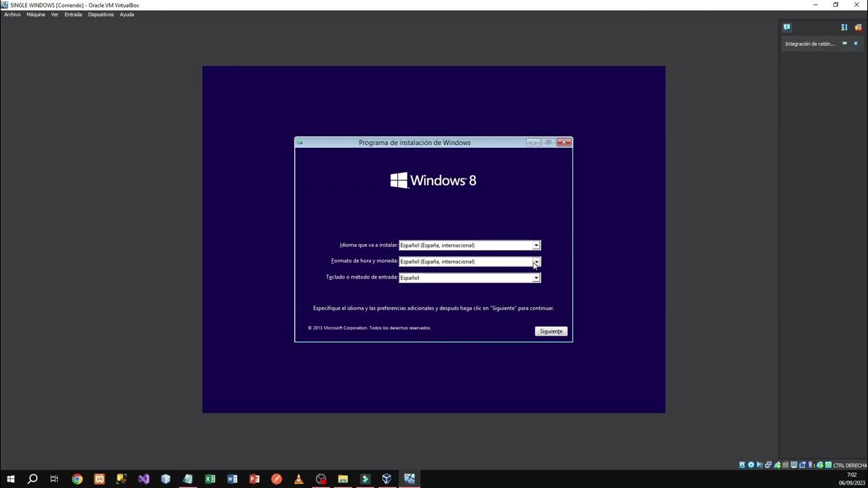Screen dimensions: 868x488
Task: Click the Siguiente button
Action: [551, 331]
